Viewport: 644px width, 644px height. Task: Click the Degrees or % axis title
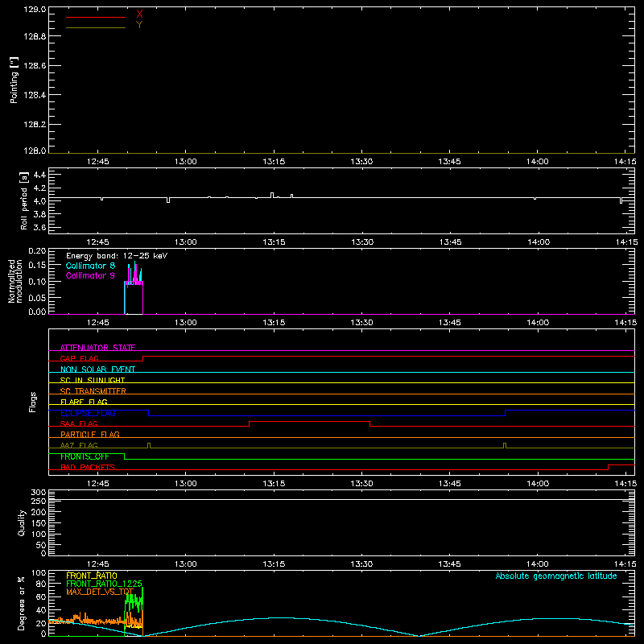pos(22,604)
